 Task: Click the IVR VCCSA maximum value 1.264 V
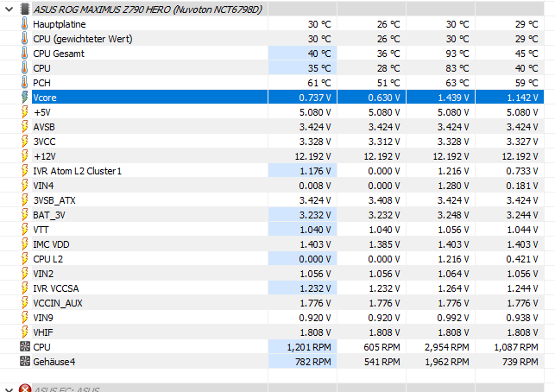(453, 288)
